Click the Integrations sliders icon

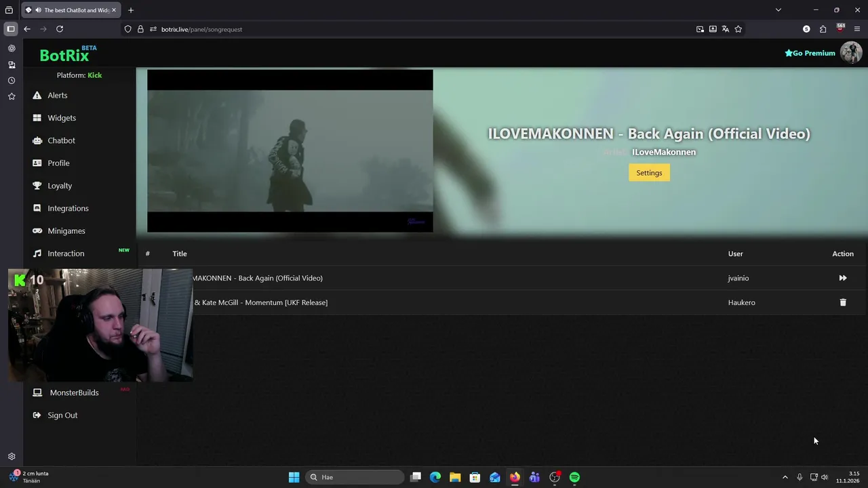point(37,208)
